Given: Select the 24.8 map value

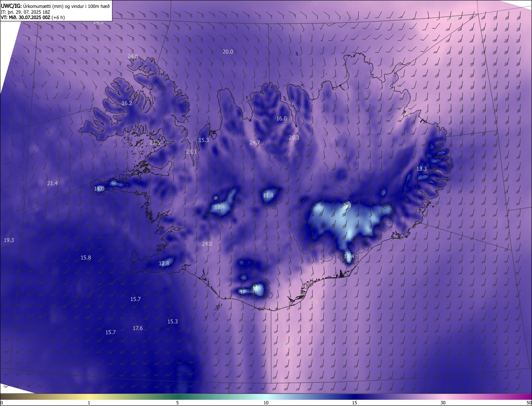Looking at the screenshot, I should 133,56.
